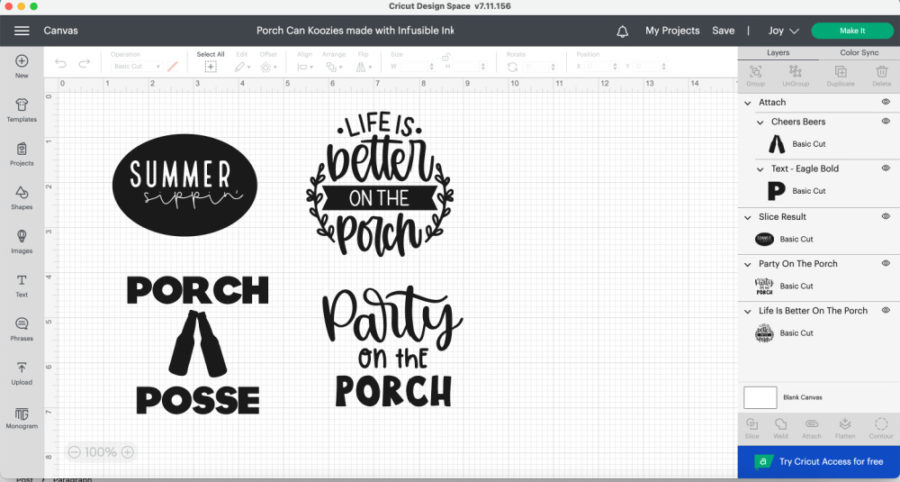Hide the Cheers Beers layer

pyautogui.click(x=885, y=122)
